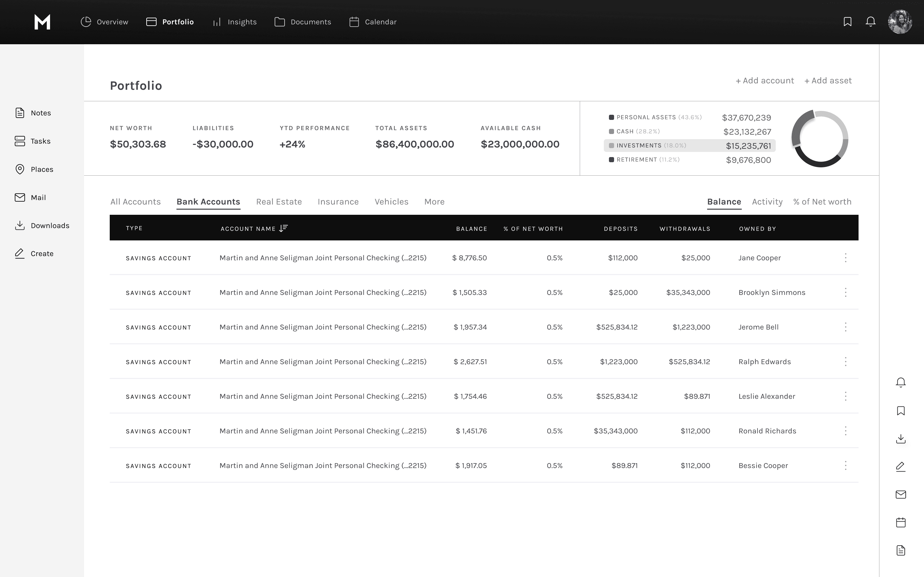Click the calendar icon in right rail
924x577 pixels.
point(901,523)
